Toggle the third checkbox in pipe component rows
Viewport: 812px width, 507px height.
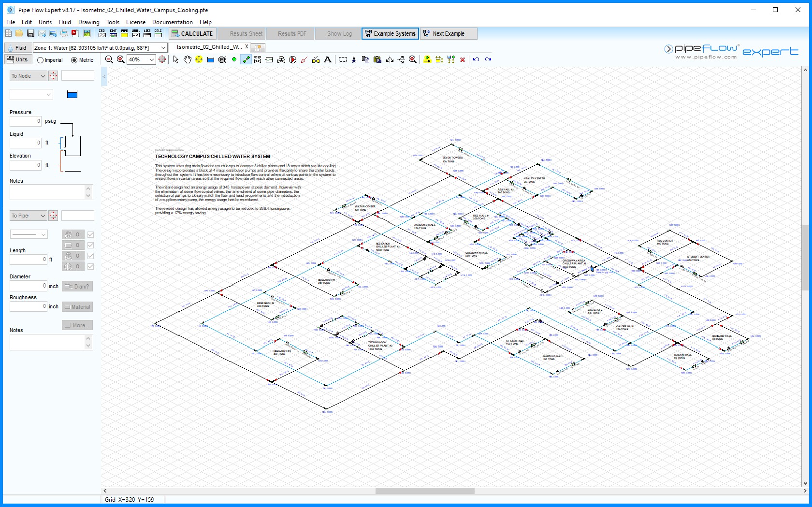(x=90, y=256)
